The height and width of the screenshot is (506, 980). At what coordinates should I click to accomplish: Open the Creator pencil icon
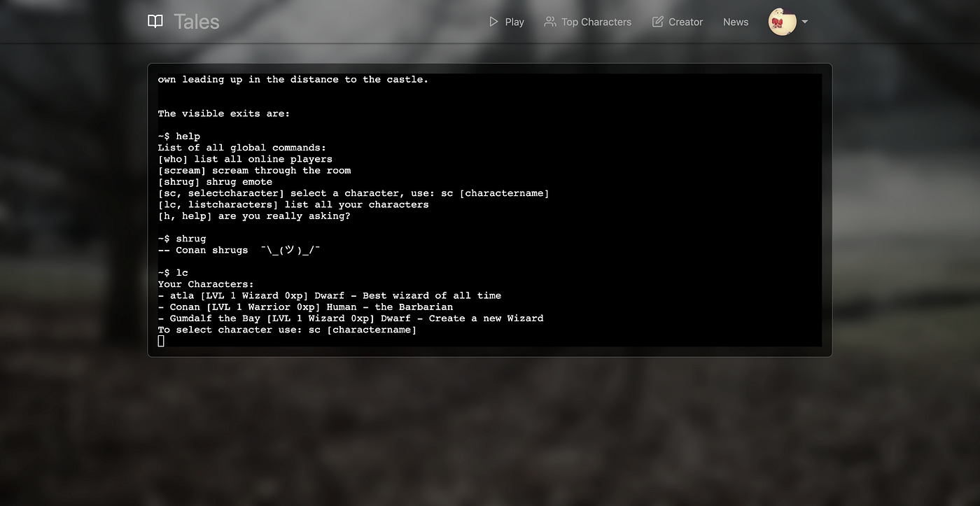tap(659, 21)
